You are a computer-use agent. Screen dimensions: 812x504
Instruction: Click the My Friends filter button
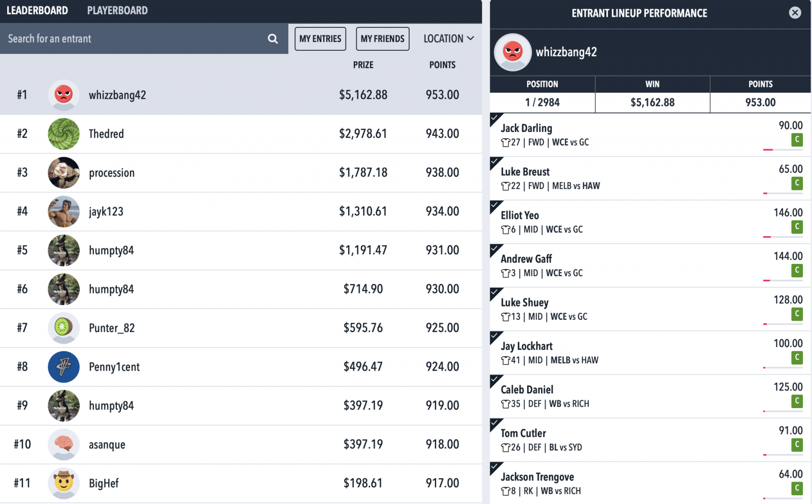click(x=383, y=39)
